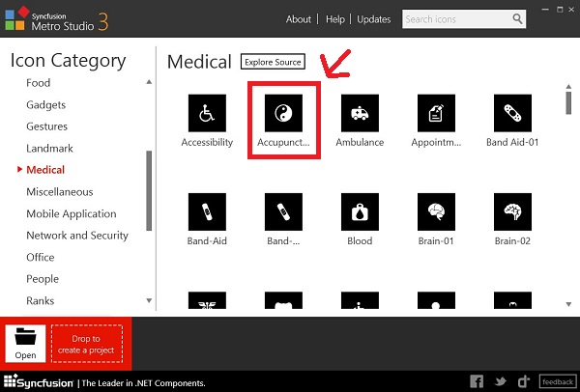
Task: Click the Medical heading text
Action: pyautogui.click(x=199, y=62)
